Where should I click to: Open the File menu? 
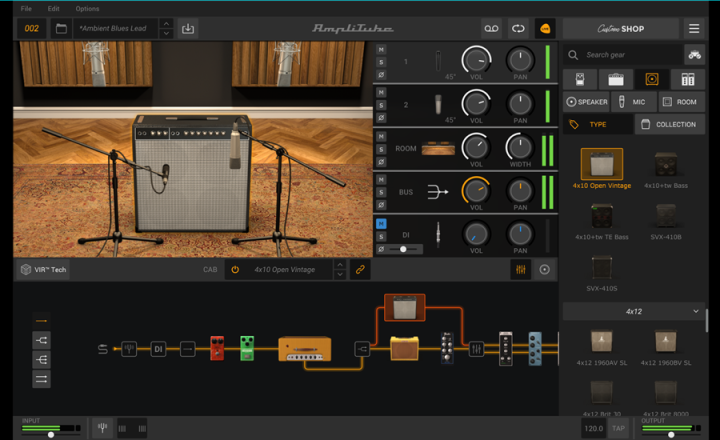click(x=26, y=9)
